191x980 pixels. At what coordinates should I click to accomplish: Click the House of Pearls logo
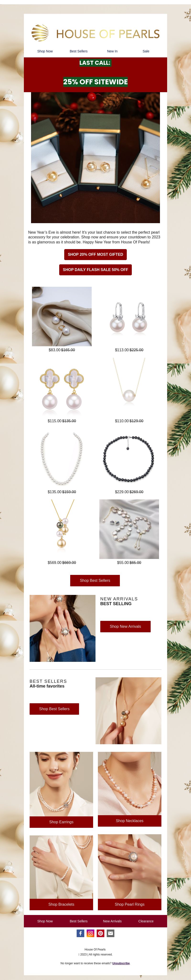(x=95, y=34)
